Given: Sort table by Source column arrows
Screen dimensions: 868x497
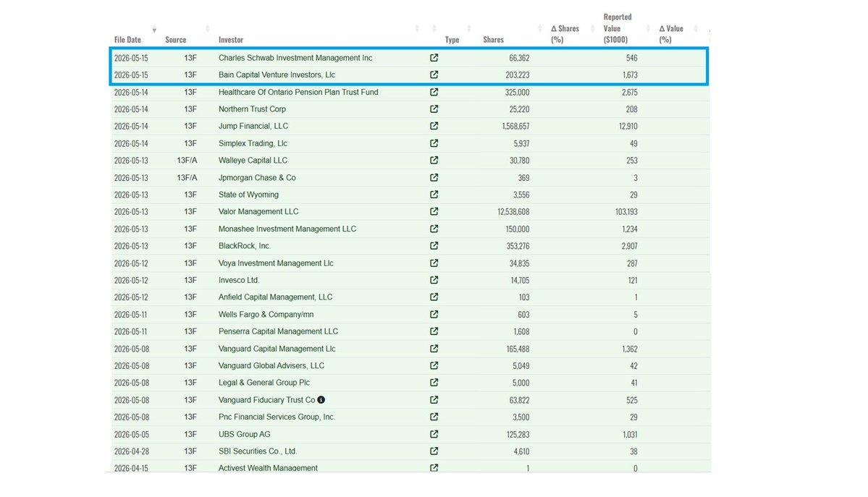Looking at the screenshot, I should [208, 28].
